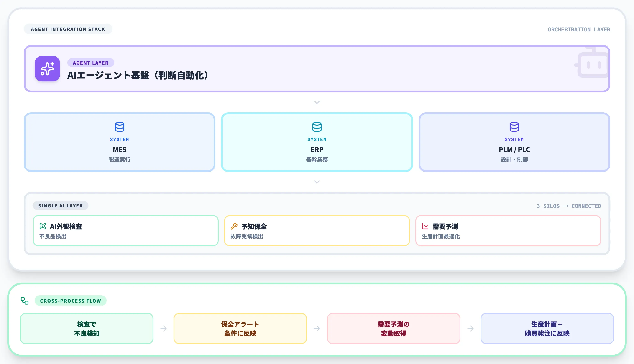
Task: Click the purple sparkle icon in the Agent Layer
Action: click(x=47, y=69)
